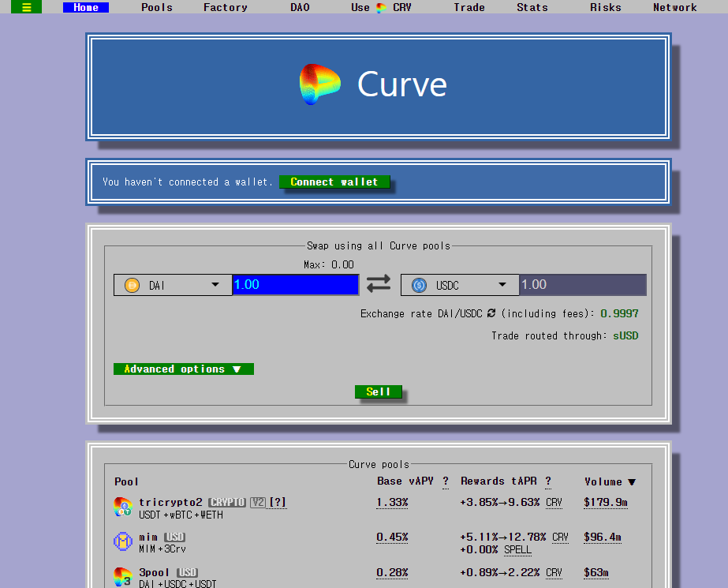Screen dimensions: 728x588
Task: Open the Factory menu
Action: (x=226, y=7)
